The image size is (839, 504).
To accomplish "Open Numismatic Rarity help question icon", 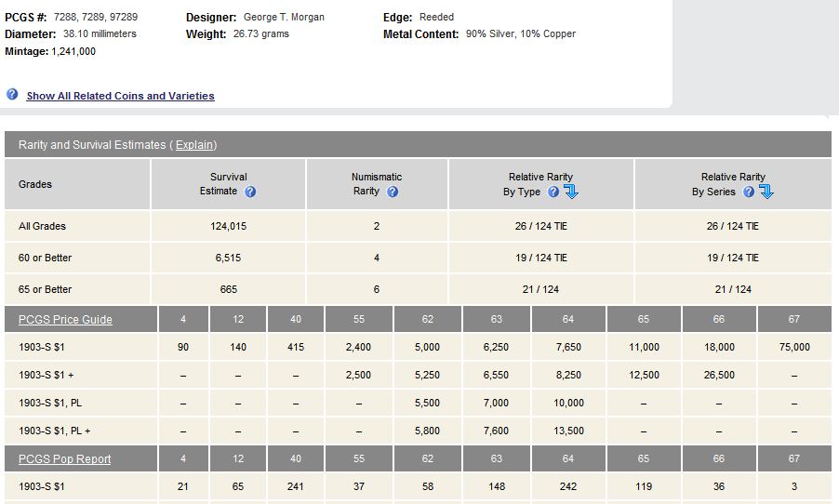I will pyautogui.click(x=393, y=192).
